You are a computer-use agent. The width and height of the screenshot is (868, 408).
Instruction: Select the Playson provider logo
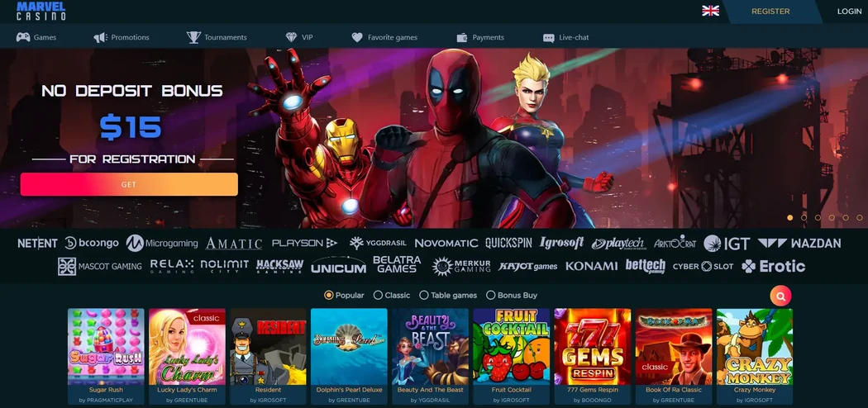point(304,244)
